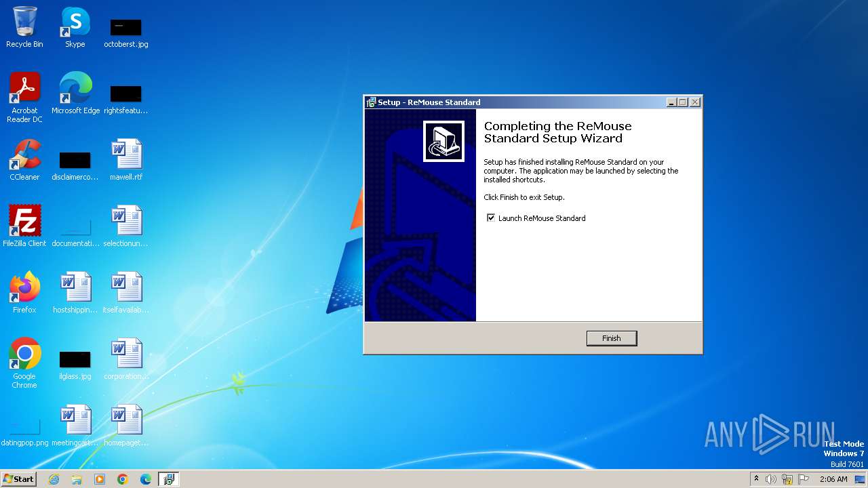Select rightsfeatu... desktop file
Screen dimensions: 868x488
(x=126, y=99)
